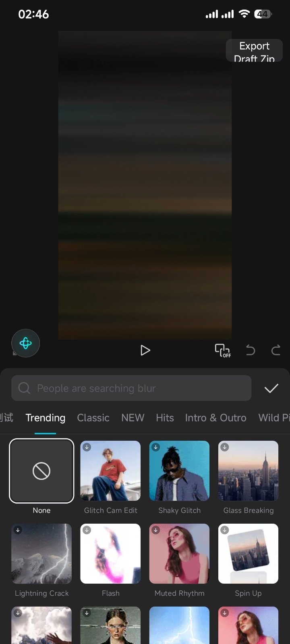Tap the Wi-Fi icon in status bar

[x=244, y=14]
